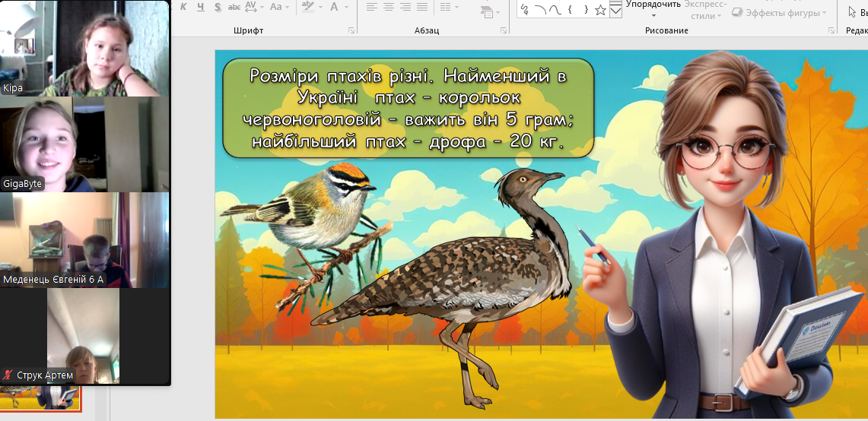The height and width of the screenshot is (421, 868).
Task: Open Шрифт dialog launcher
Action: [x=351, y=30]
